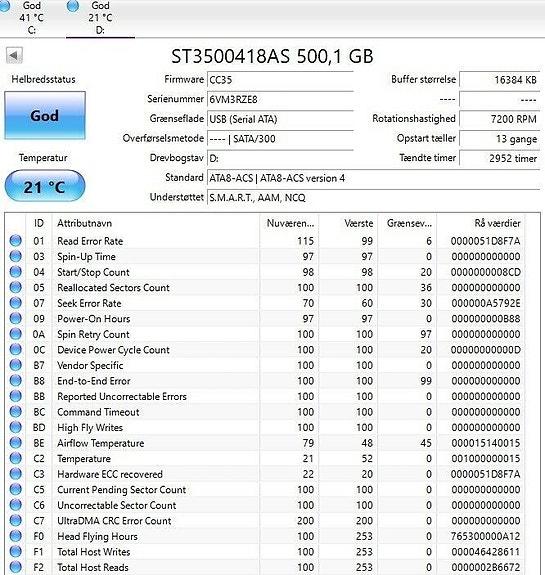Select the Firmware field CC35
Screen dimensions: 545x575
click(x=280, y=80)
